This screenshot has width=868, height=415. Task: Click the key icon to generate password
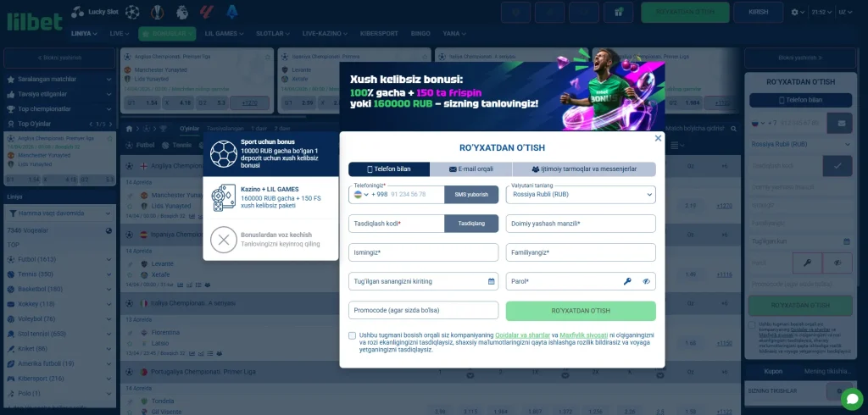[x=628, y=281]
